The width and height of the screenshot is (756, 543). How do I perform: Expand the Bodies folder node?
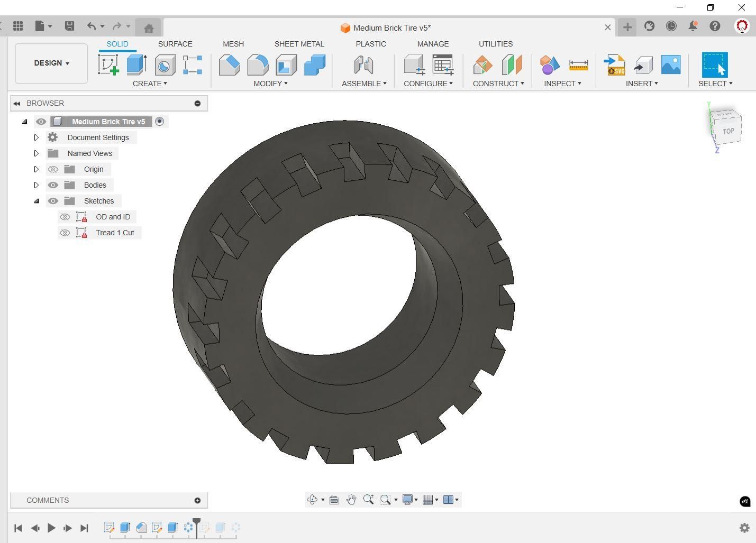pos(36,185)
